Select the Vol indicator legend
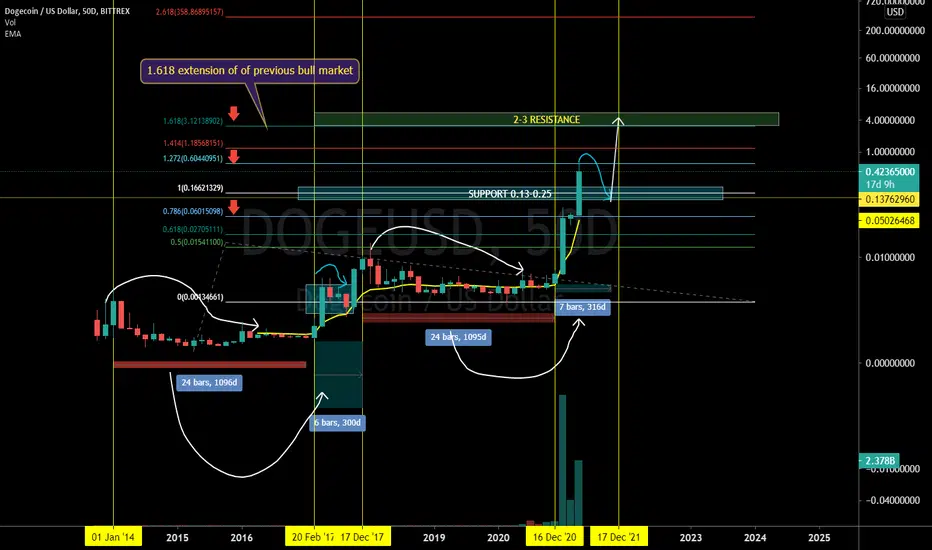Viewport: 932px width, 550px height. tap(10, 23)
